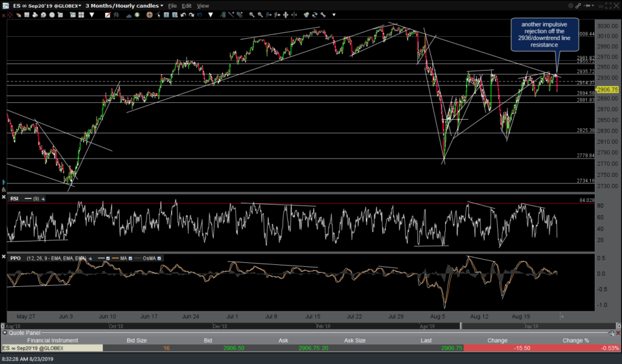
Task: Collapse the Quote Panel expander triangle
Action: (5, 333)
